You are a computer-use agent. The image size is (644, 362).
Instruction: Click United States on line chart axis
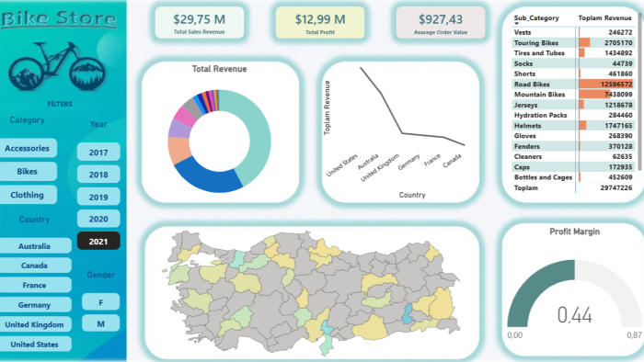click(342, 164)
